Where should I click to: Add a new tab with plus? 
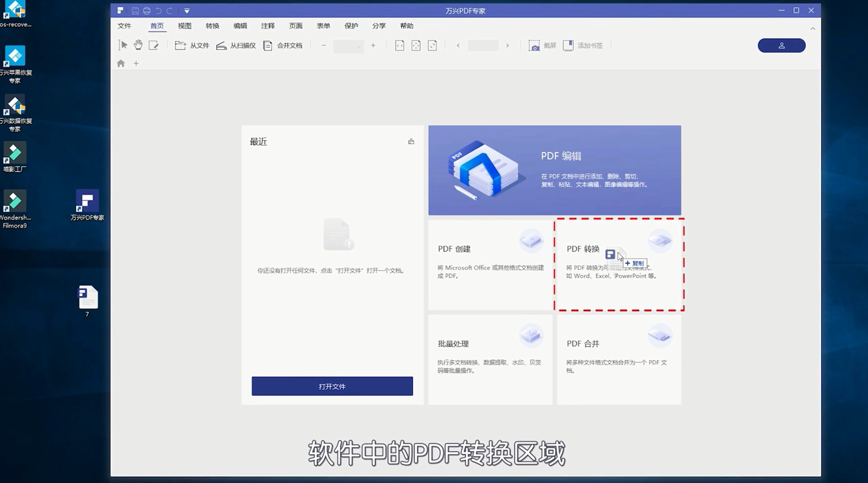point(136,63)
